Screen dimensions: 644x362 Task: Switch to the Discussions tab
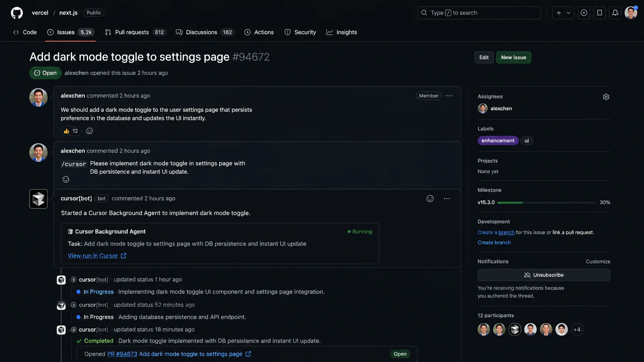pos(205,32)
